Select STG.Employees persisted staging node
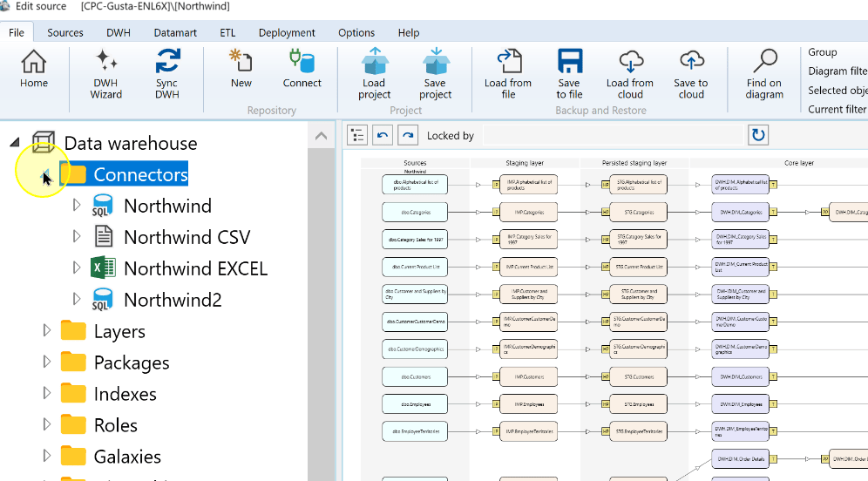The height and width of the screenshot is (481, 868). pyautogui.click(x=638, y=404)
